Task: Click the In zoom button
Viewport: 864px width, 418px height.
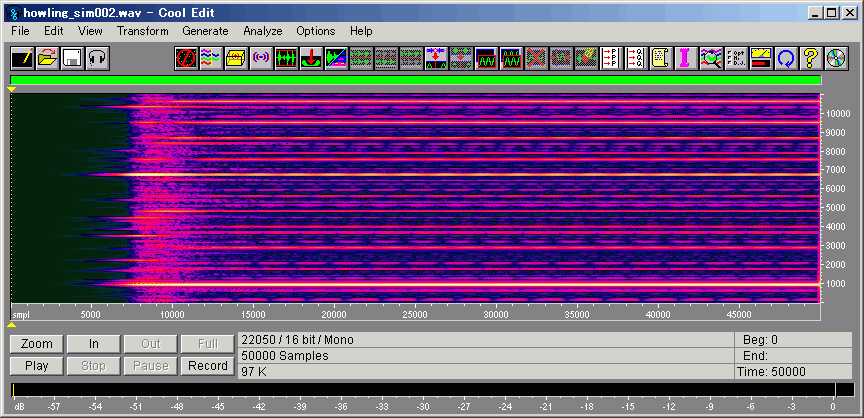Action: coord(94,344)
